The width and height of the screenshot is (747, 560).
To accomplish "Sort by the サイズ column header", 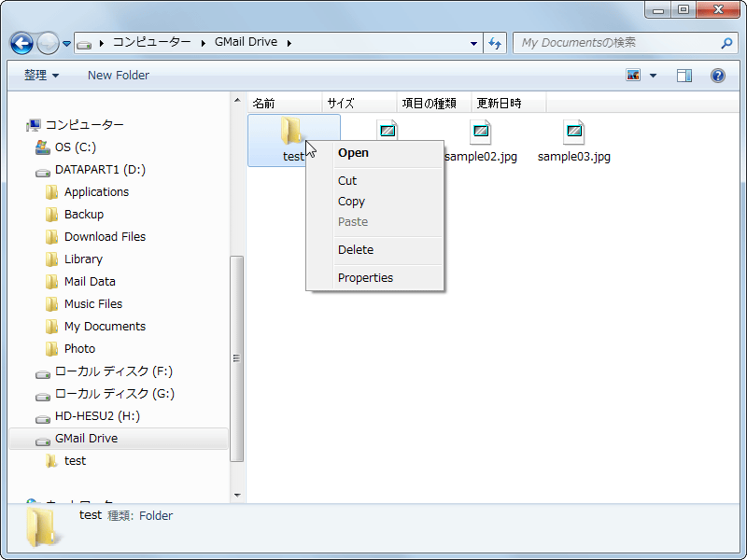I will pos(359,103).
